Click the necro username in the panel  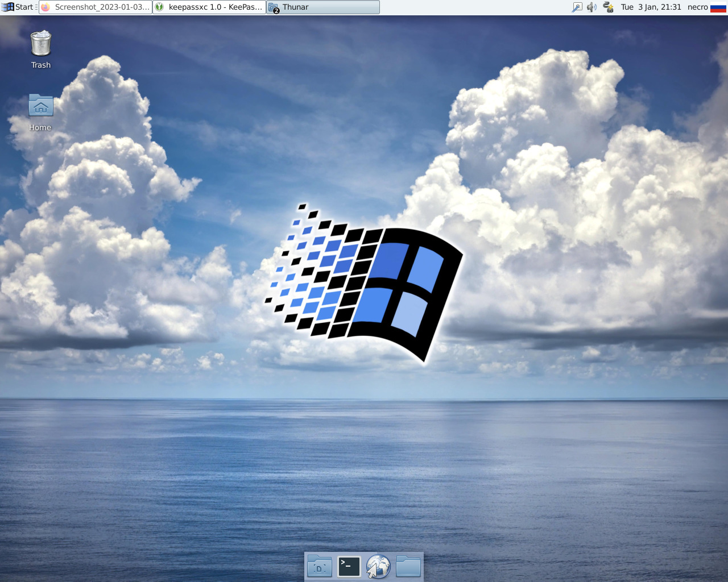pos(697,7)
